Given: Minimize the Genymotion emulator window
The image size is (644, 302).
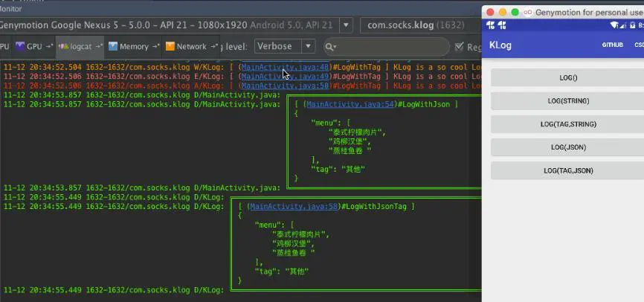Looking at the screenshot, I should point(502,13).
